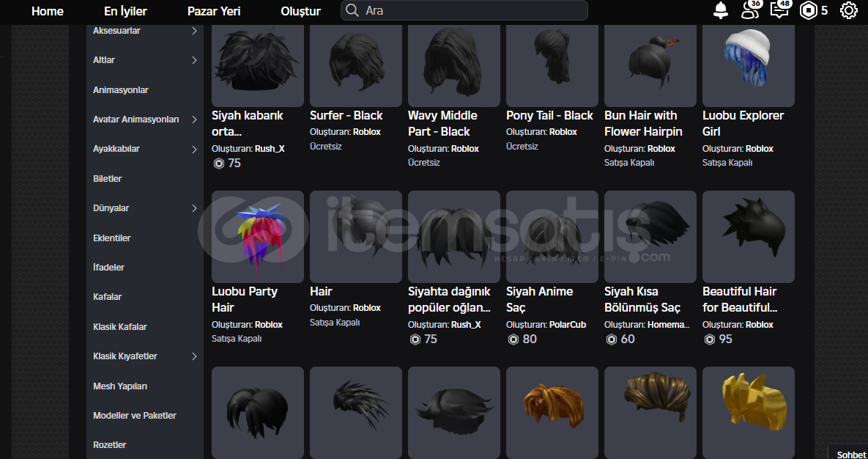
Task: Open the notifications bell
Action: pyautogui.click(x=720, y=10)
